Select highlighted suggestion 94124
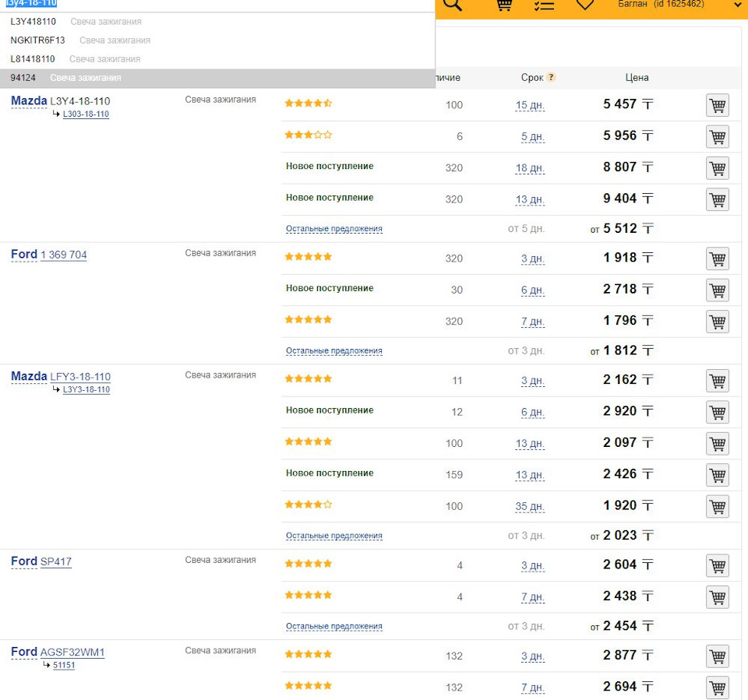Image resolution: width=748 pixels, height=700 pixels. pos(217,78)
